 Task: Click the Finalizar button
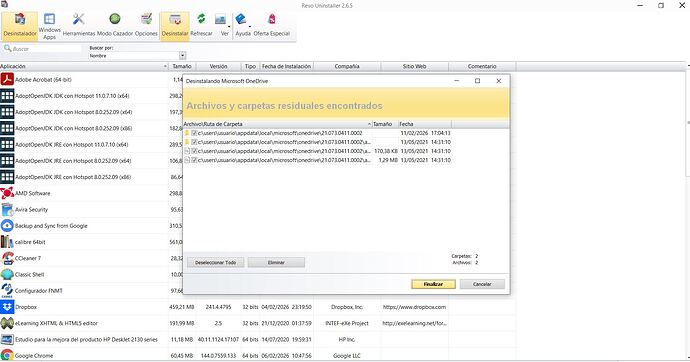click(433, 284)
